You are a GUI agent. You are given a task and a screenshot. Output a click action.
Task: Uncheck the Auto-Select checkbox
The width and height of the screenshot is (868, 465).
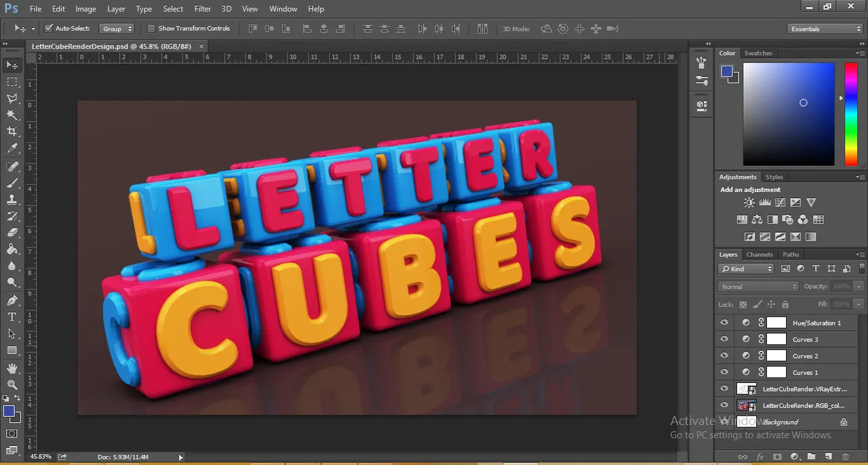pyautogui.click(x=49, y=28)
